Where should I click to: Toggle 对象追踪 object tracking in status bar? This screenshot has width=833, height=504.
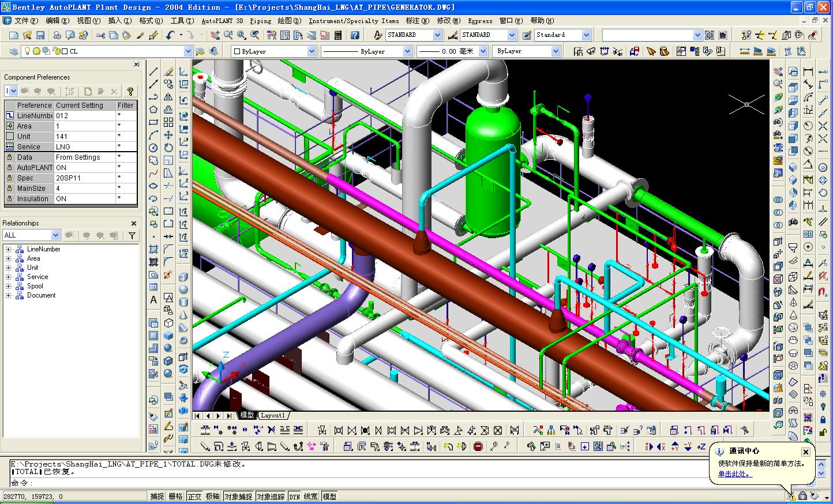[271, 497]
